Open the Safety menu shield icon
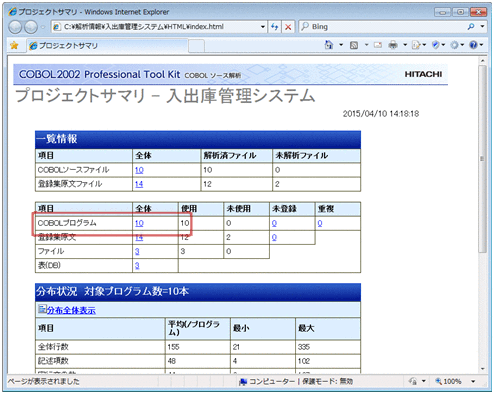This screenshot has width=495, height=395. [x=438, y=45]
